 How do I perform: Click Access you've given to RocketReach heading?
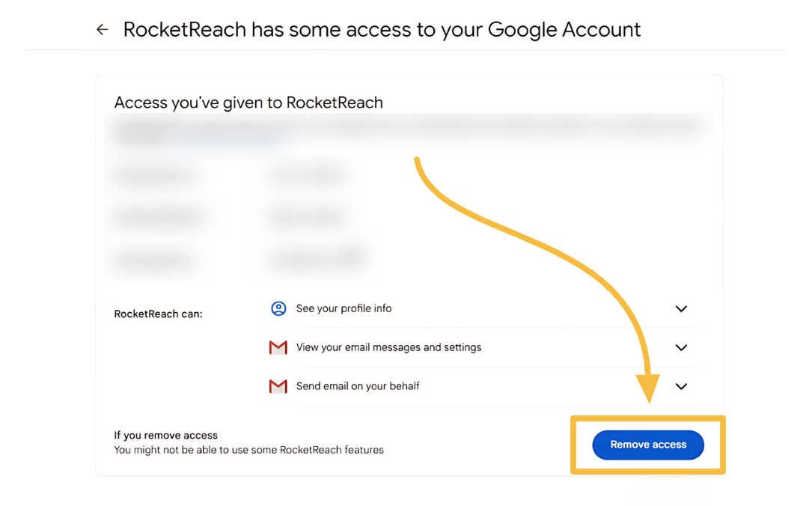click(x=248, y=103)
